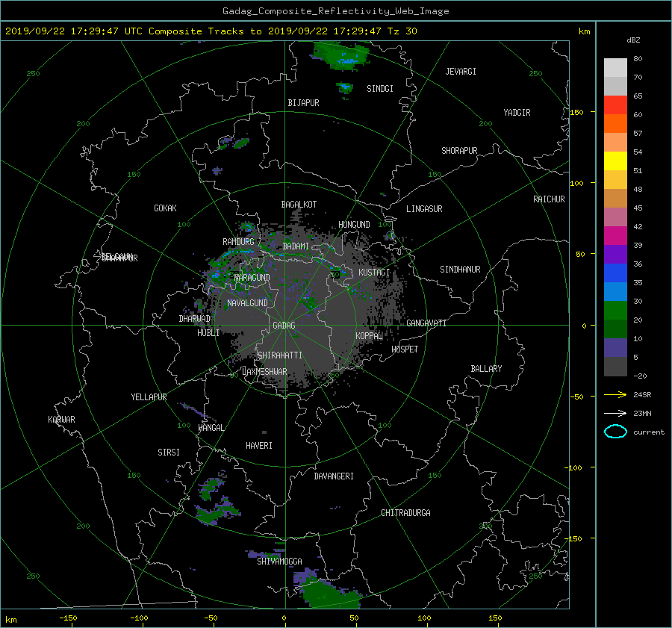Click the HOSPET city label

tap(405, 349)
